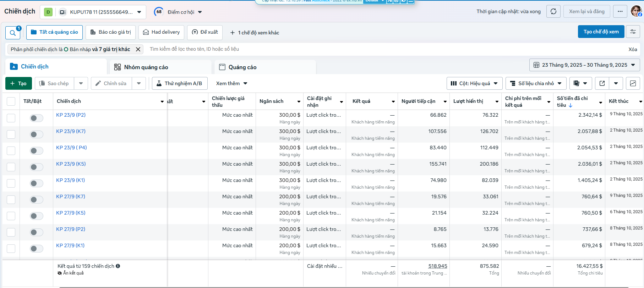Switch to the Chiến dịch tab
The image size is (644, 288).
tap(56, 67)
